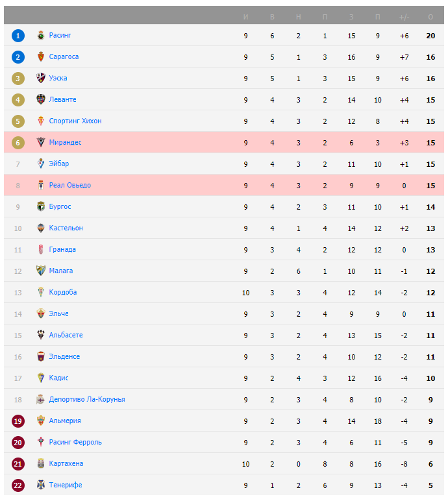Open the Реал Овьедо team link
The height and width of the screenshot is (501, 448).
point(69,185)
